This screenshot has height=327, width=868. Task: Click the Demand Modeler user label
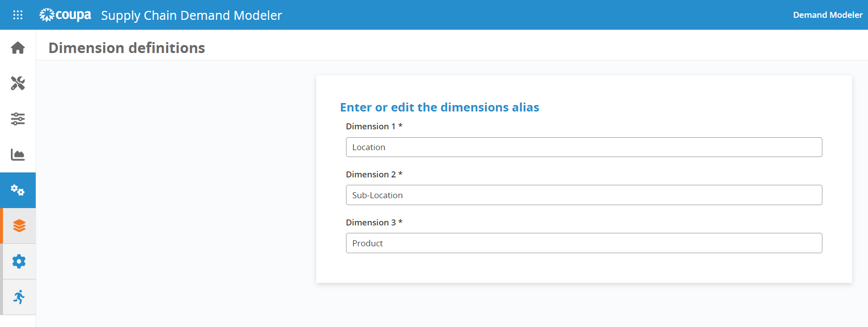coord(828,15)
